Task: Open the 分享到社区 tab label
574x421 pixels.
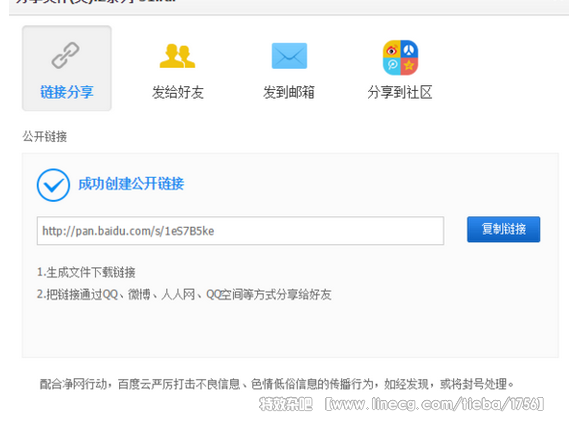Action: [x=400, y=92]
